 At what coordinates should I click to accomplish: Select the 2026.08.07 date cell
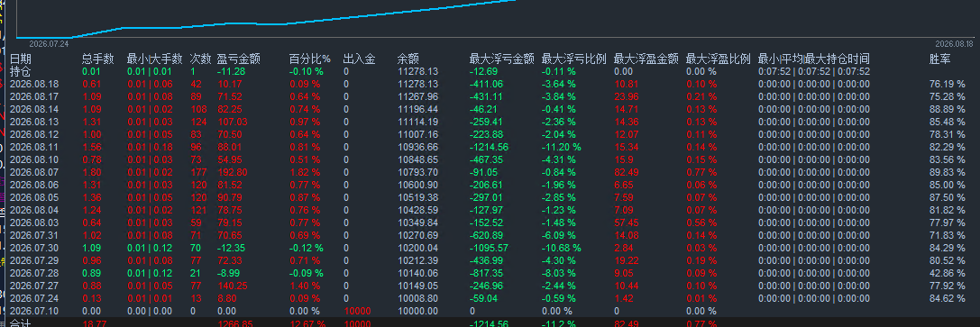pos(35,172)
